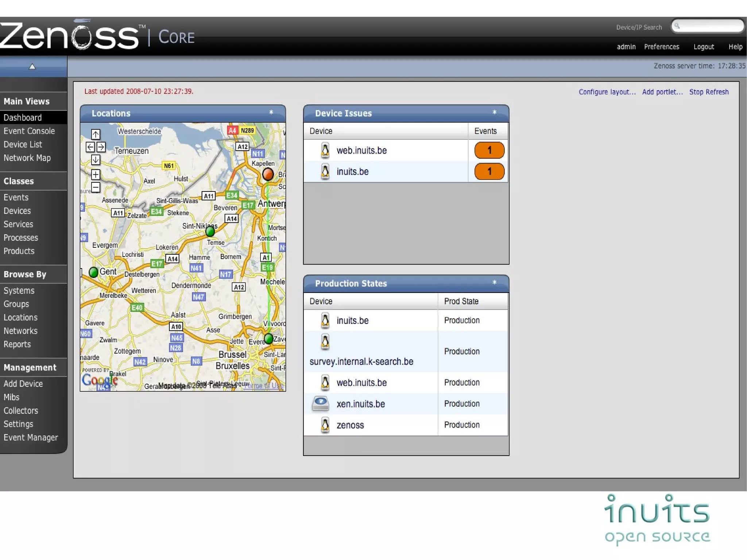Open the Configure layout link
The height and width of the screenshot is (560, 747).
click(607, 92)
